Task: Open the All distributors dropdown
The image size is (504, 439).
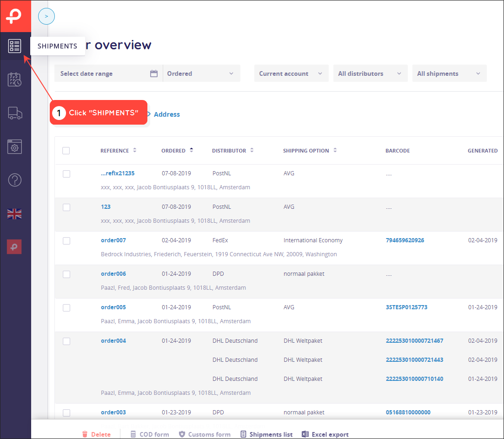Action: 370,73
